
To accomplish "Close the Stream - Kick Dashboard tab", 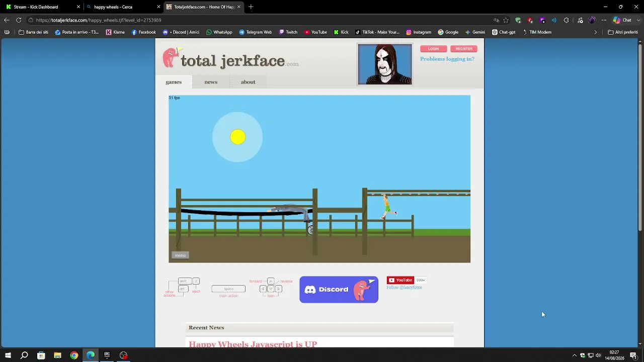I will click(x=78, y=7).
